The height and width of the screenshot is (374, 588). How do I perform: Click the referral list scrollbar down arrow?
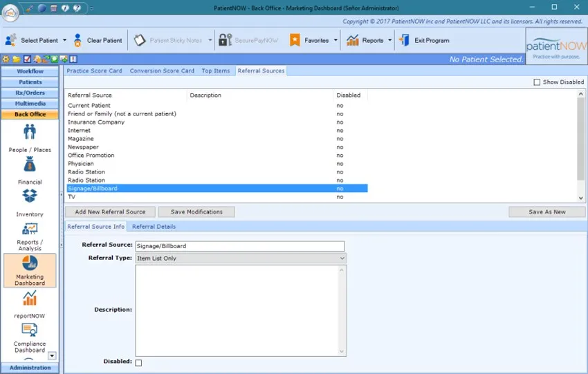(x=581, y=198)
